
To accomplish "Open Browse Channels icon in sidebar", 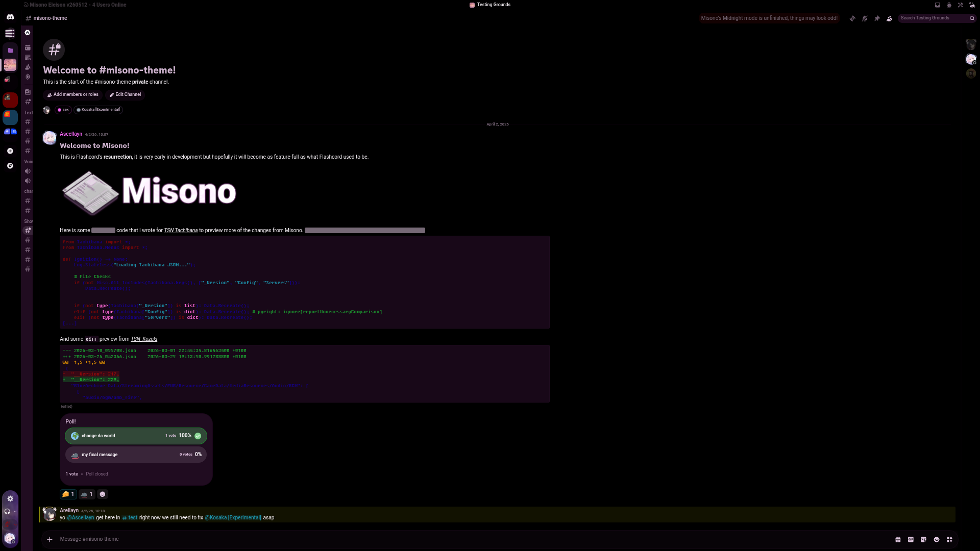I will (x=28, y=57).
